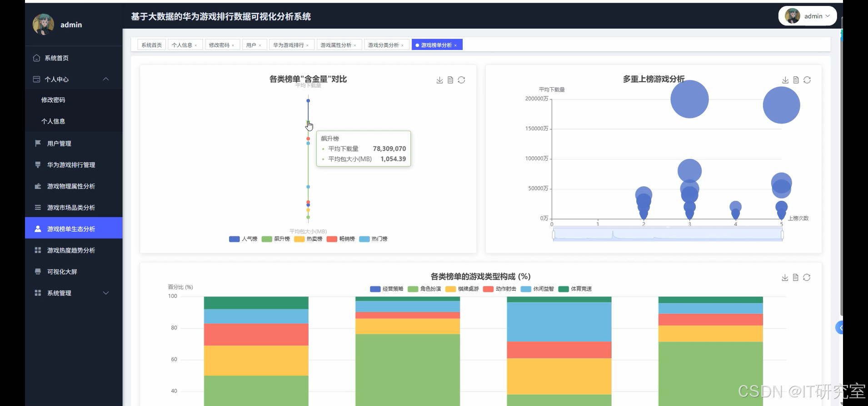
Task: Refresh the 多重上榜游戏分析 chart
Action: pyautogui.click(x=807, y=80)
